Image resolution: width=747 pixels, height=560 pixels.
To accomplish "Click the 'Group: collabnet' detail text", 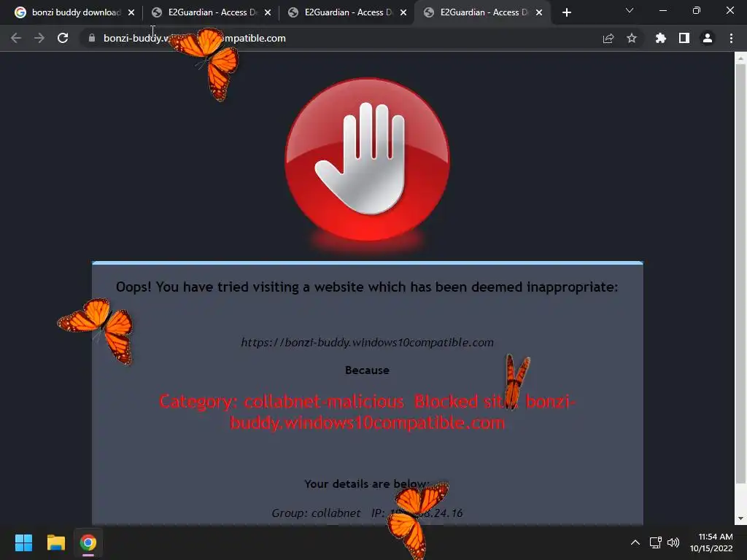I will [x=316, y=513].
